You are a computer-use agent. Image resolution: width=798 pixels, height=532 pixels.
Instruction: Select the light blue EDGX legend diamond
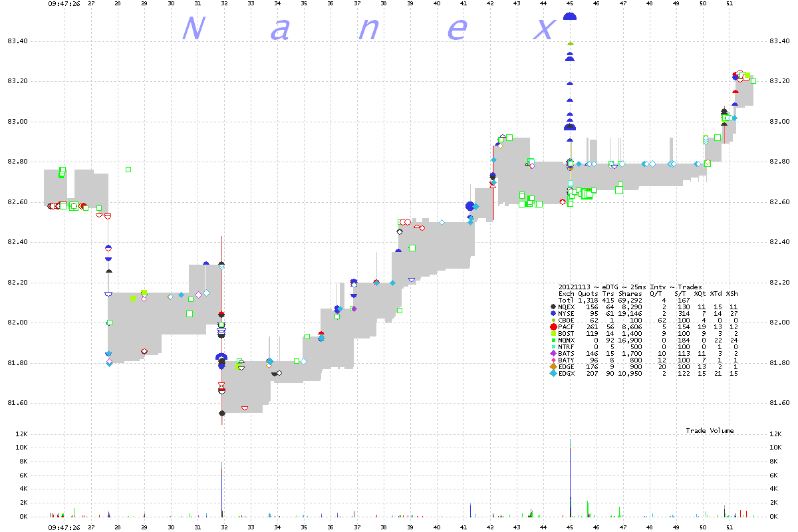coord(554,373)
